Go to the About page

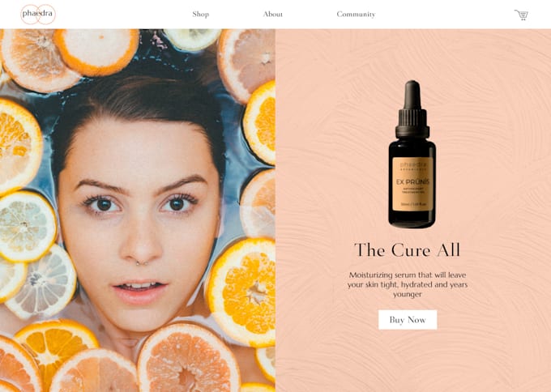click(x=273, y=15)
